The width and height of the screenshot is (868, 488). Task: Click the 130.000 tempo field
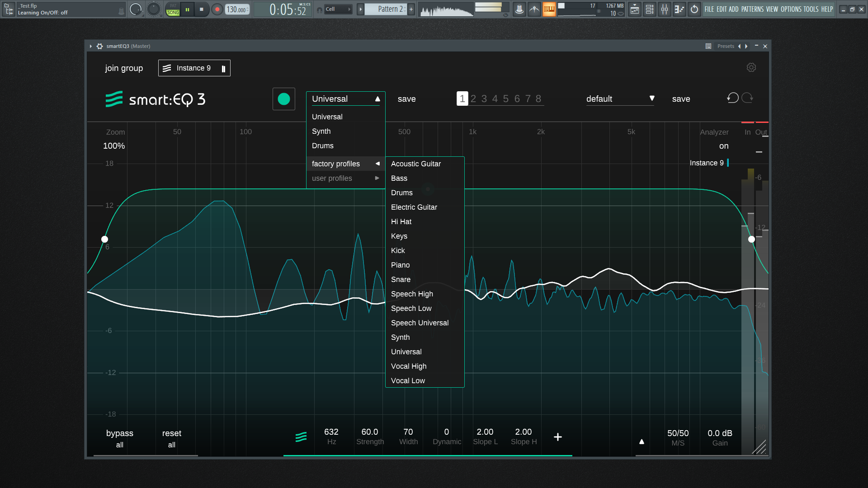(237, 9)
